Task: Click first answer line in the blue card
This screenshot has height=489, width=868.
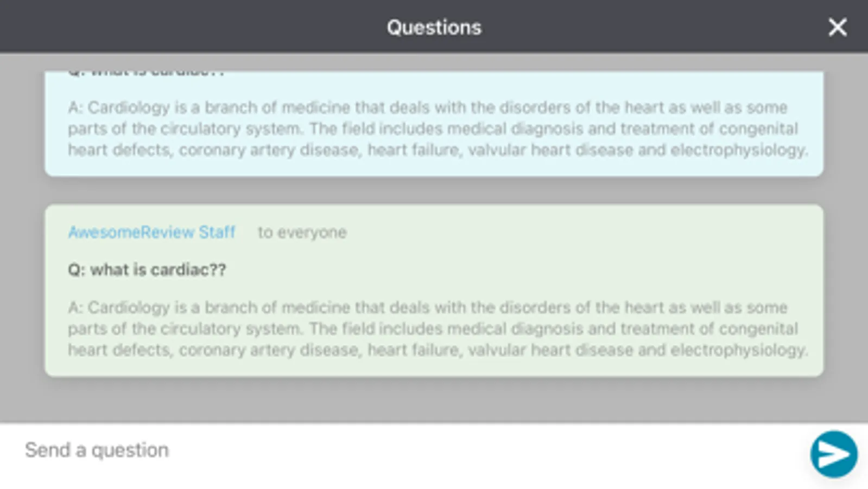Action: tap(427, 108)
